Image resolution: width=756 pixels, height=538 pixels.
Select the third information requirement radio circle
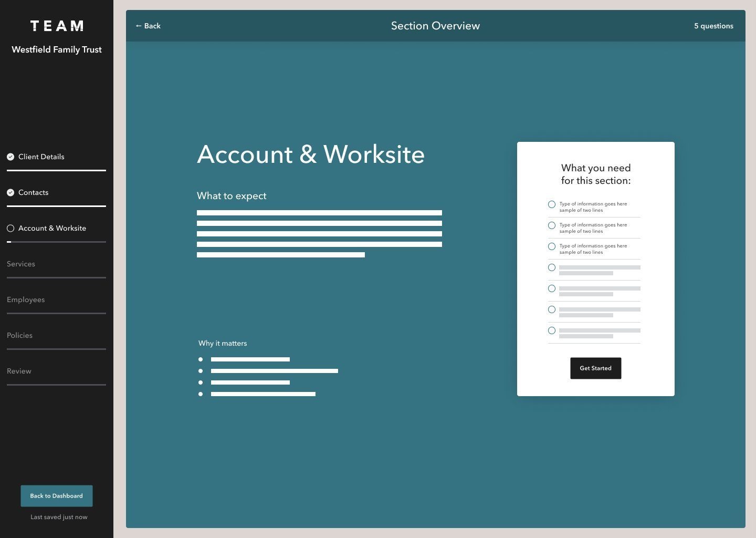[552, 246]
